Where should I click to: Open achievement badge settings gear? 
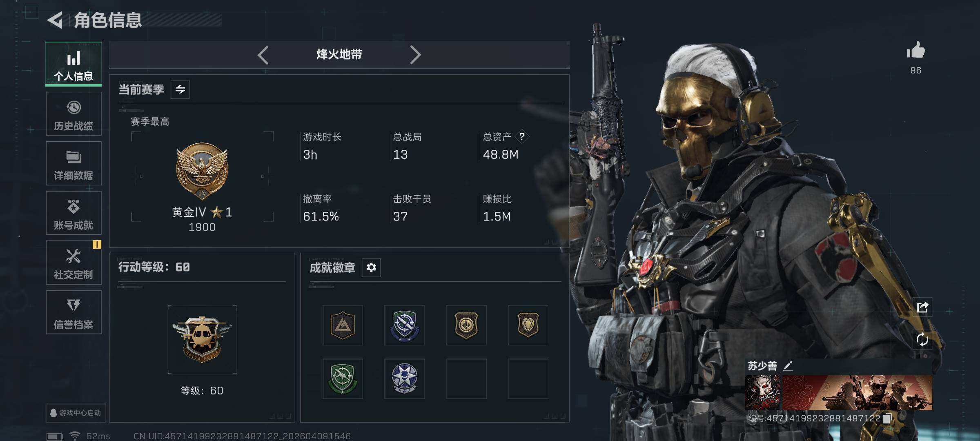[371, 267]
